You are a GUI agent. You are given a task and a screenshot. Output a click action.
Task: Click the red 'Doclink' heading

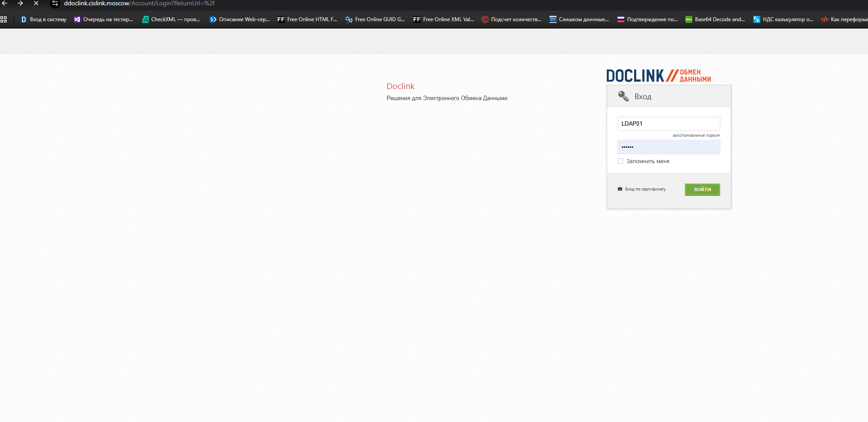[x=400, y=86]
